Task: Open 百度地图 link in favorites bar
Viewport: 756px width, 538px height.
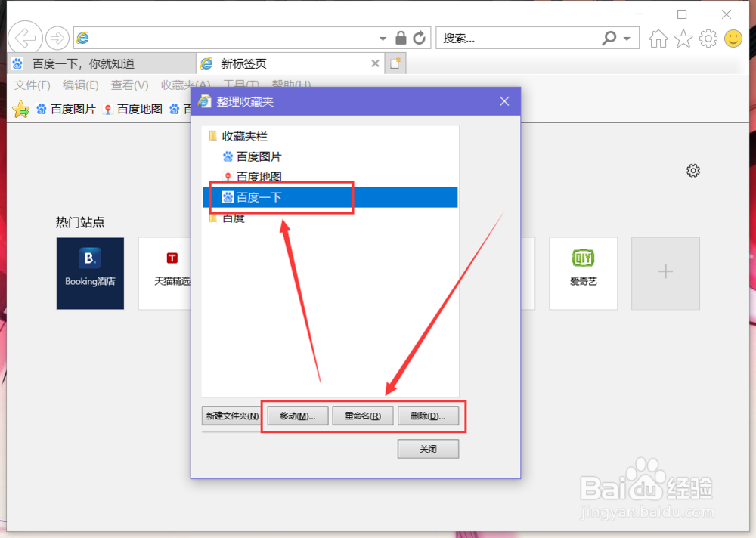Action: tap(132, 110)
